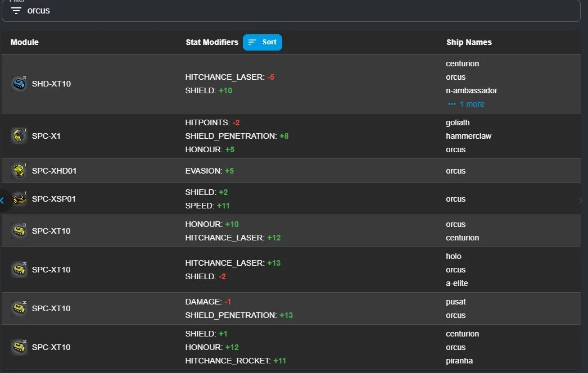Click the SHD-XT10 shield module icon

coord(19,84)
